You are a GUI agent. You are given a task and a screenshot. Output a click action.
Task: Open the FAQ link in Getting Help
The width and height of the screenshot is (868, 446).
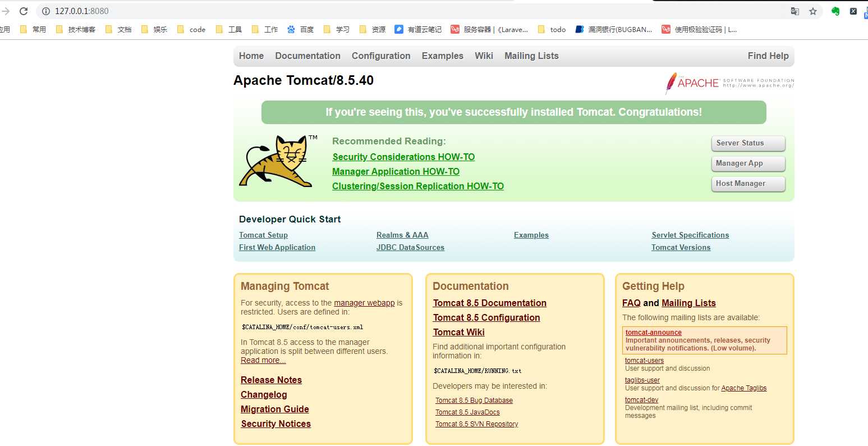pos(631,303)
